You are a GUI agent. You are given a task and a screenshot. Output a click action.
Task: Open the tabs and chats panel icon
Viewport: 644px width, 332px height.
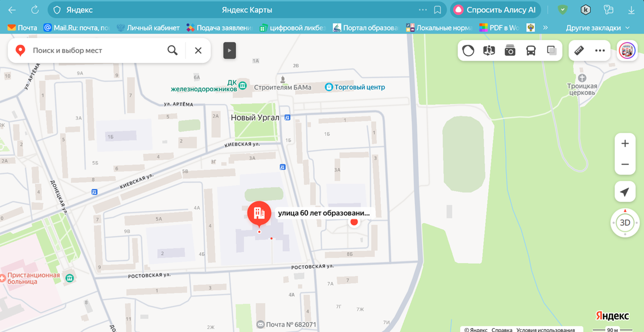click(608, 10)
